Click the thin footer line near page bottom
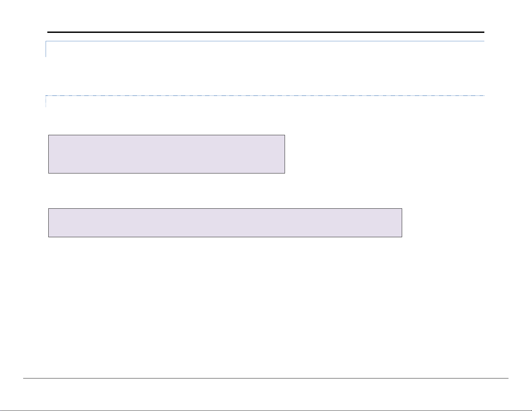 click(x=266, y=378)
